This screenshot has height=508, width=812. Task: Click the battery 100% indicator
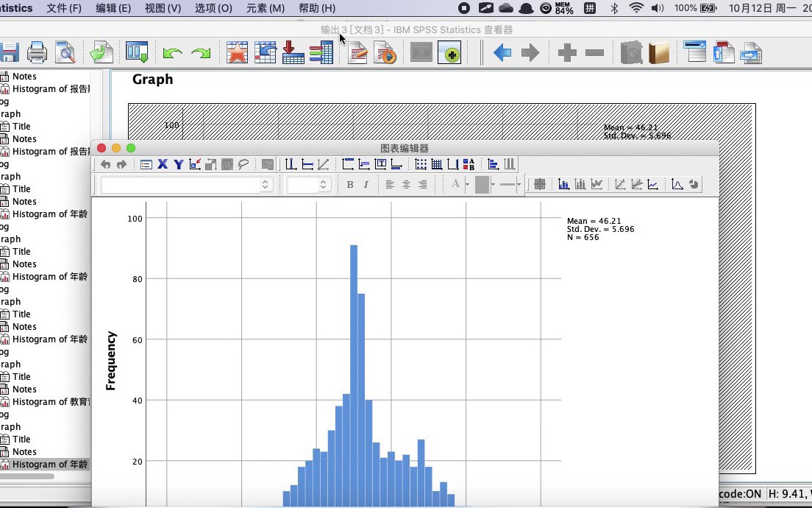point(696,8)
